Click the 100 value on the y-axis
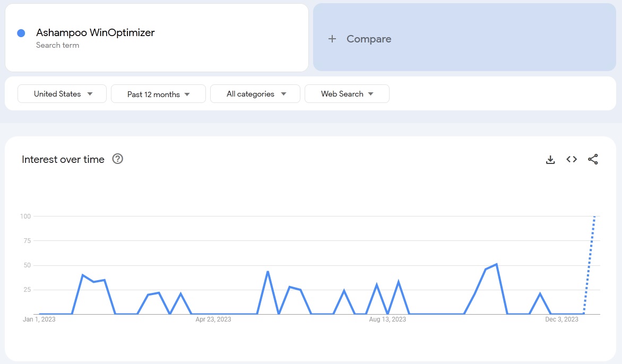Image resolution: width=622 pixels, height=364 pixels. point(25,216)
